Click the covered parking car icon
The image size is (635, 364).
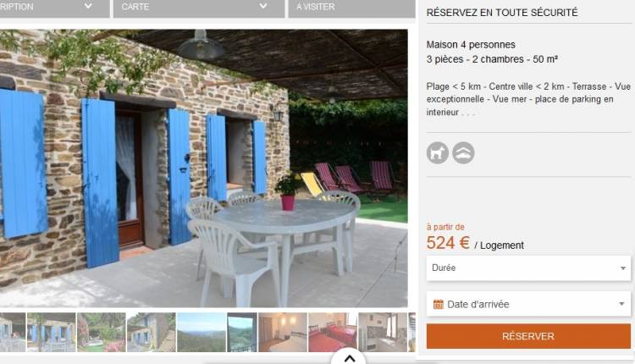tap(463, 152)
